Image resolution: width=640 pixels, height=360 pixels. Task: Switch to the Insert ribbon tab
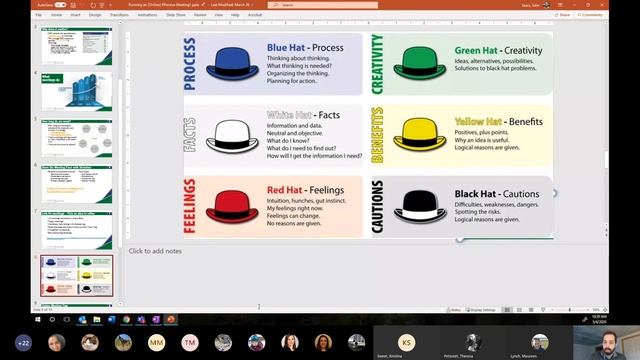[75, 15]
